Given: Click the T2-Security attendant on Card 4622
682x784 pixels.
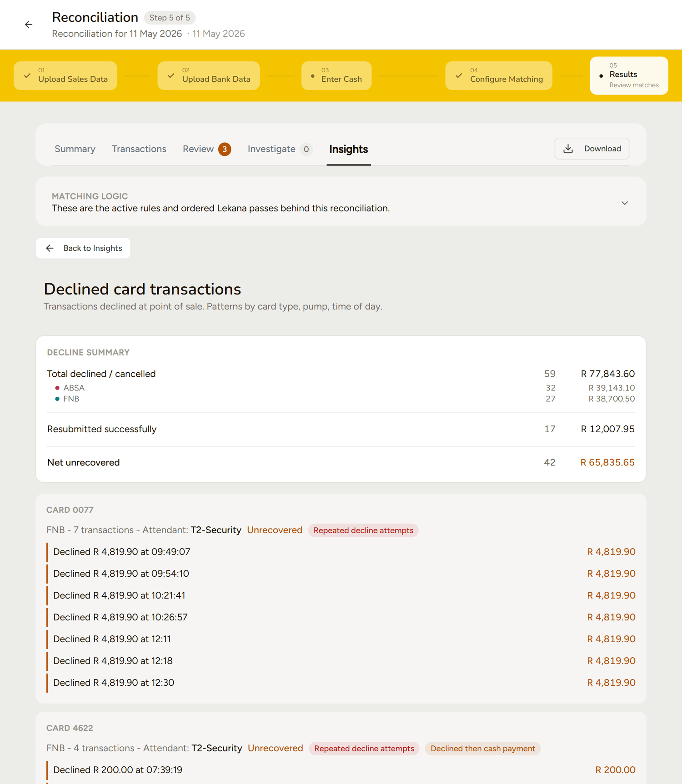Looking at the screenshot, I should click(x=217, y=748).
